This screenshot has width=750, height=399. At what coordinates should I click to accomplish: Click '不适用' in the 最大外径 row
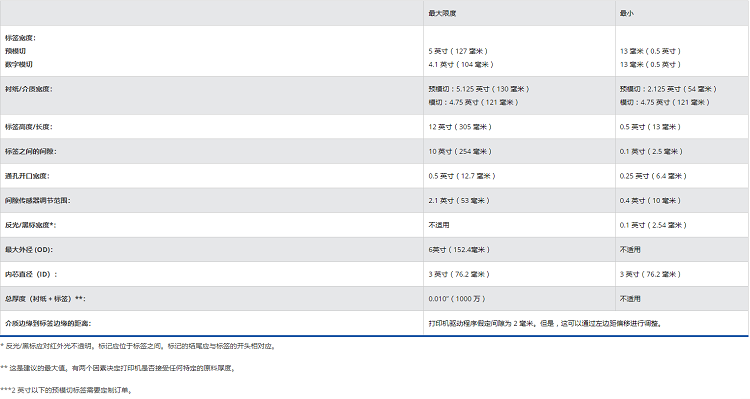coord(630,250)
